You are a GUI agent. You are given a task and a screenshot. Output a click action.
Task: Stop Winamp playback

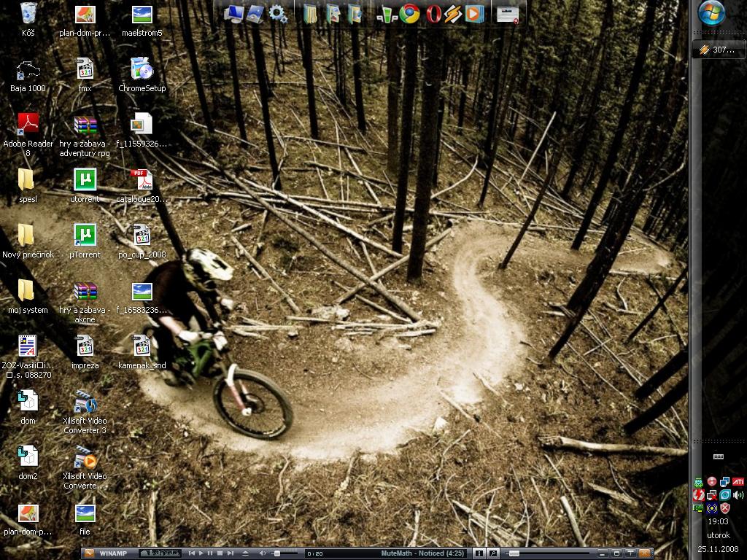coord(220,553)
